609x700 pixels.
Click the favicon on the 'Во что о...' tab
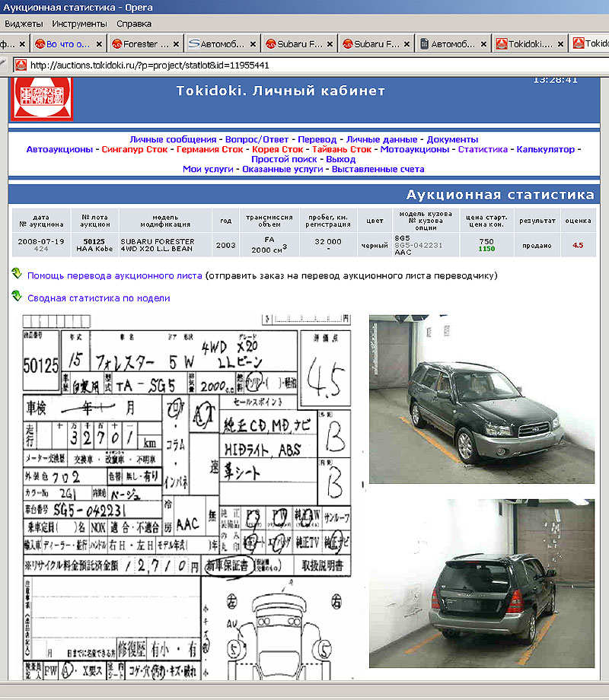tap(40, 44)
